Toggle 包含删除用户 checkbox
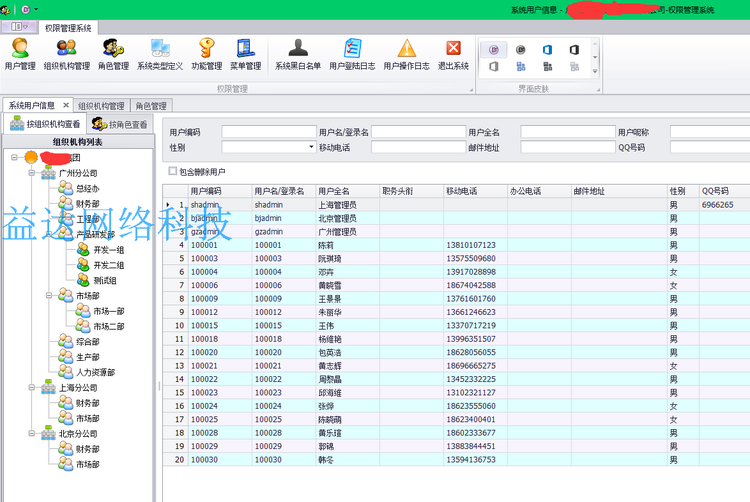Screen dimensions: 750x502 173,171
